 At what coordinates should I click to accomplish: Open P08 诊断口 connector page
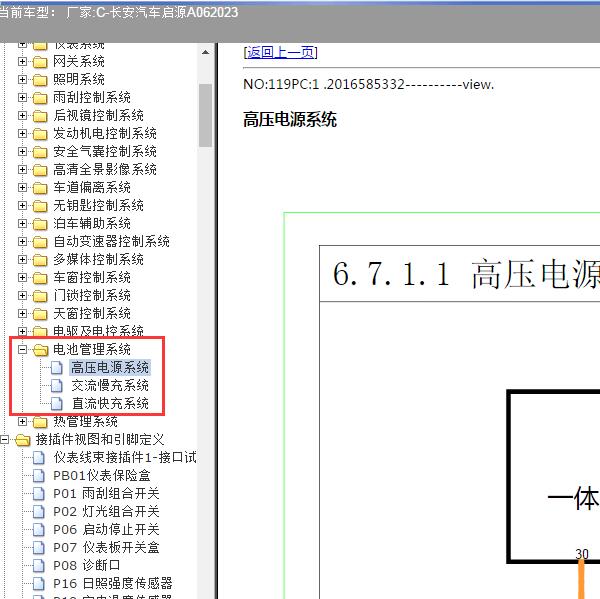click(86, 565)
